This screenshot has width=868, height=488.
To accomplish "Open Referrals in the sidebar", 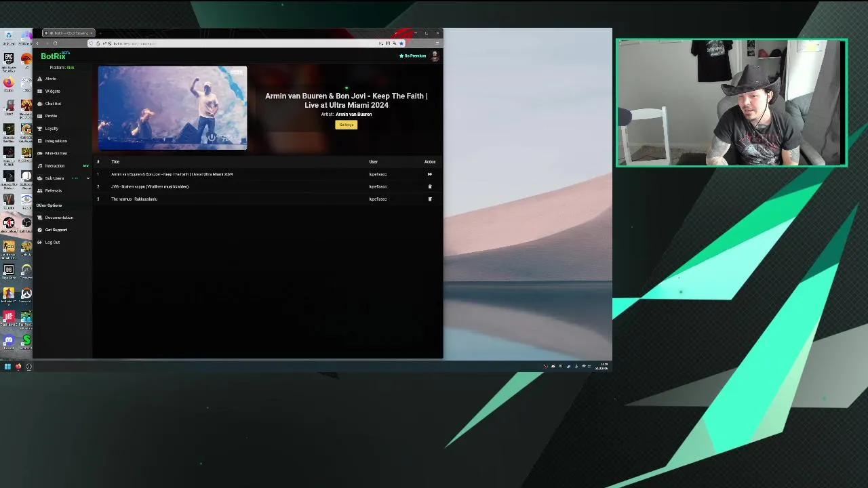I will click(53, 190).
